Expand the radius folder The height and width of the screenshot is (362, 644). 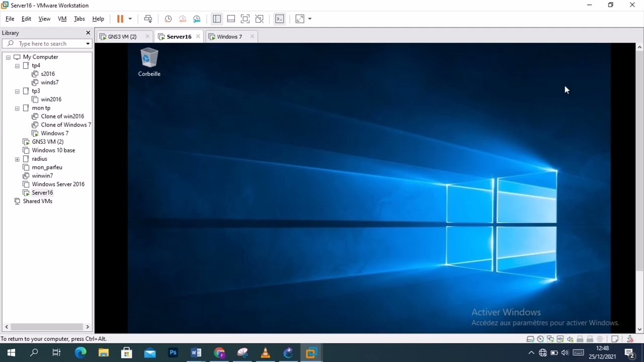[x=17, y=159]
